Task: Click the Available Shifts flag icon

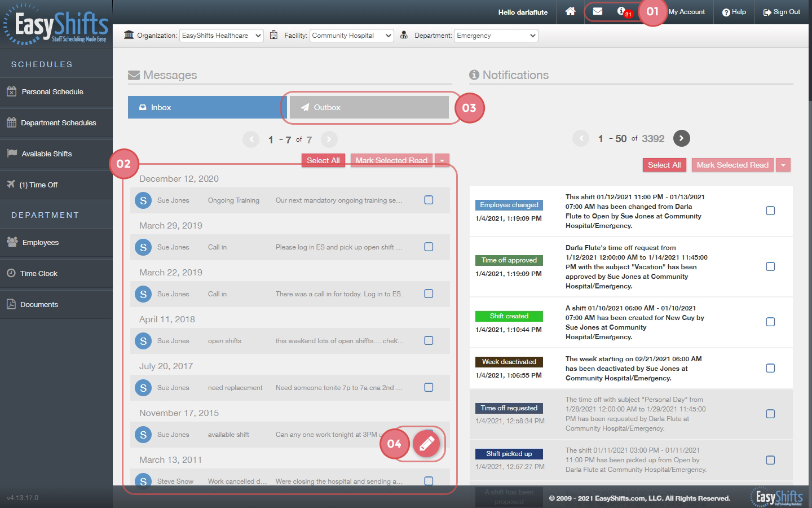Action: (12, 153)
